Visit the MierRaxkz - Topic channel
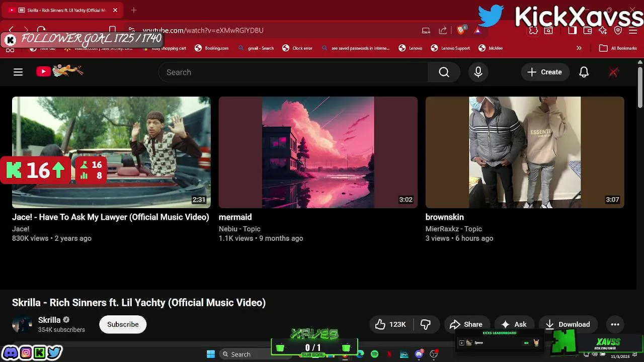This screenshot has width=644, height=362. (454, 229)
